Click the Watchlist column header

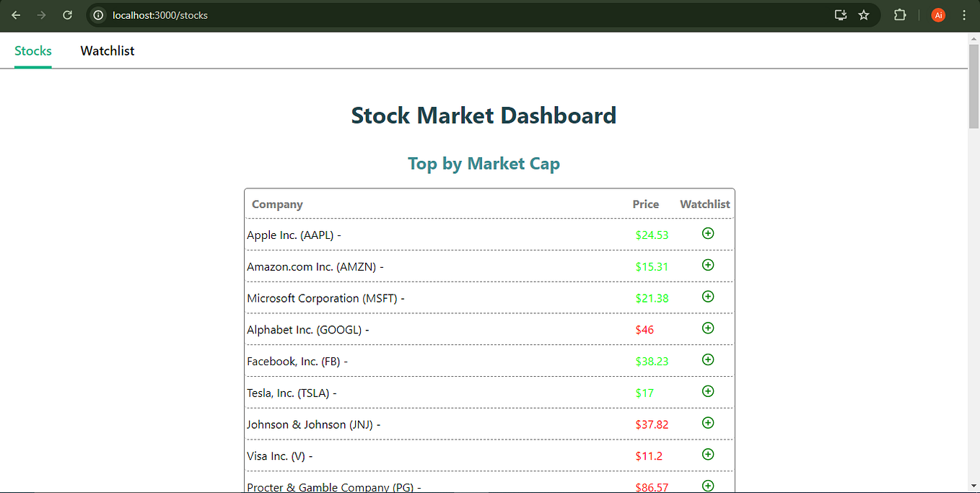point(705,204)
